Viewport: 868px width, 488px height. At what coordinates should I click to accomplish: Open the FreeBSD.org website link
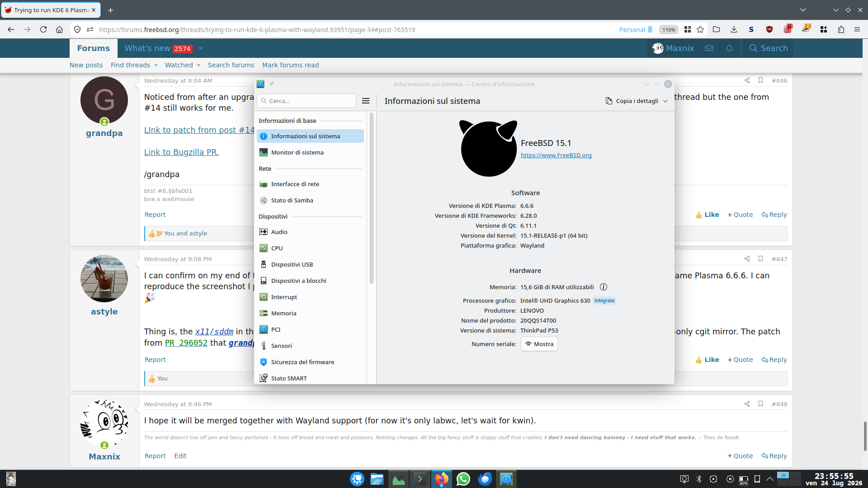point(556,155)
